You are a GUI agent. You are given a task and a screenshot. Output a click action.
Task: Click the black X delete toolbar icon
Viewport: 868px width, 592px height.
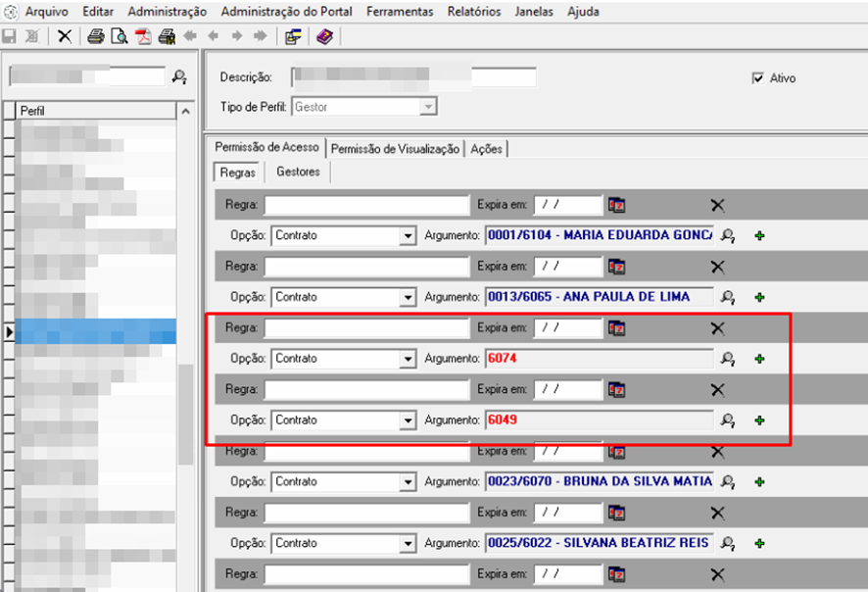65,36
